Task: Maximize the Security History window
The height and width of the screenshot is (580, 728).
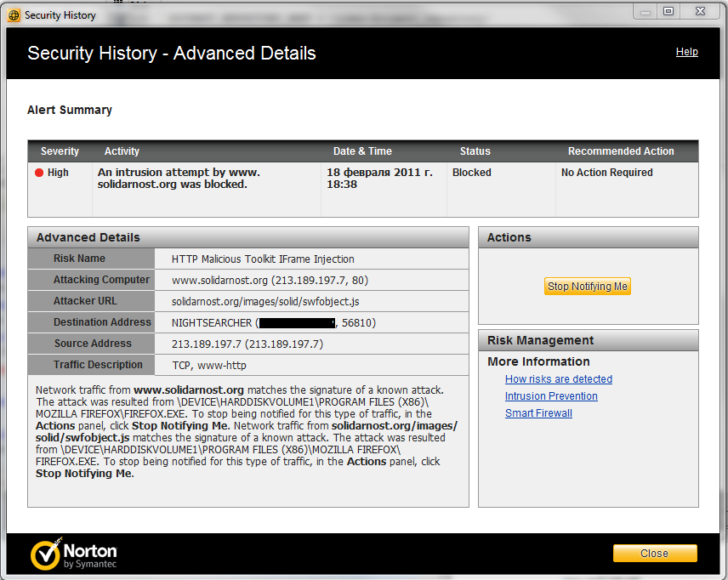Action: click(668, 12)
